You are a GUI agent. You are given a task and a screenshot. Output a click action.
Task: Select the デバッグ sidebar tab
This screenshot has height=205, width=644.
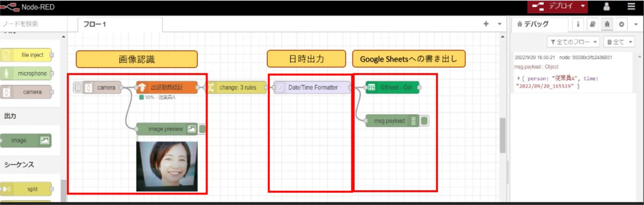click(x=540, y=24)
